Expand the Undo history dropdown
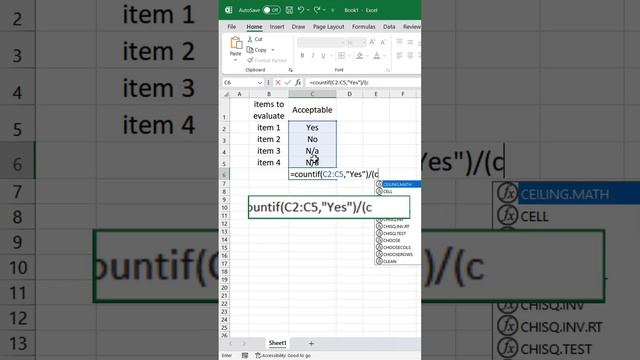 308,10
